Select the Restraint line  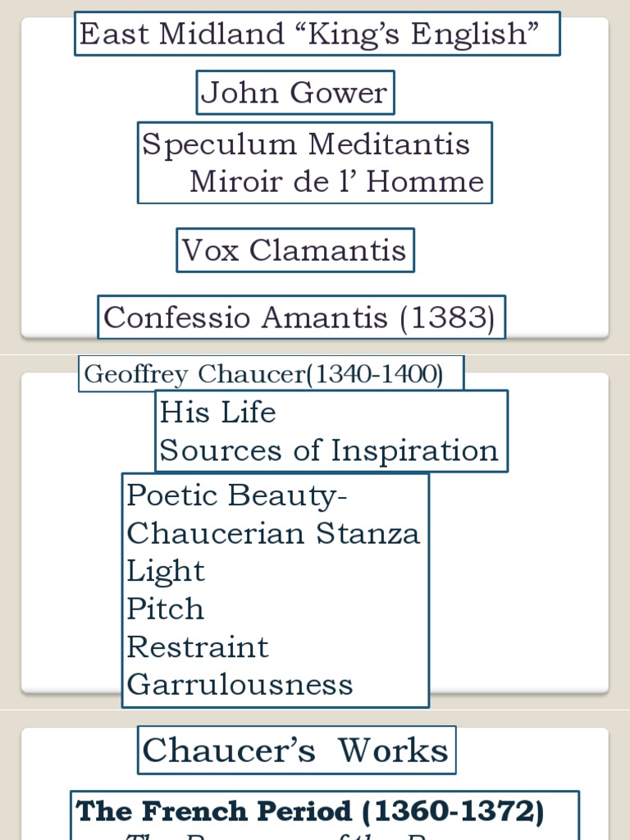[x=198, y=646]
